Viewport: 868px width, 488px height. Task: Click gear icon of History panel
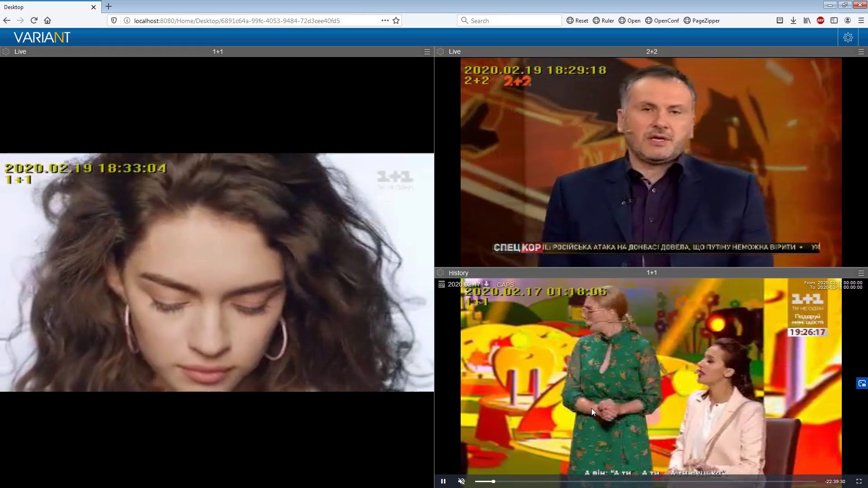[440, 273]
